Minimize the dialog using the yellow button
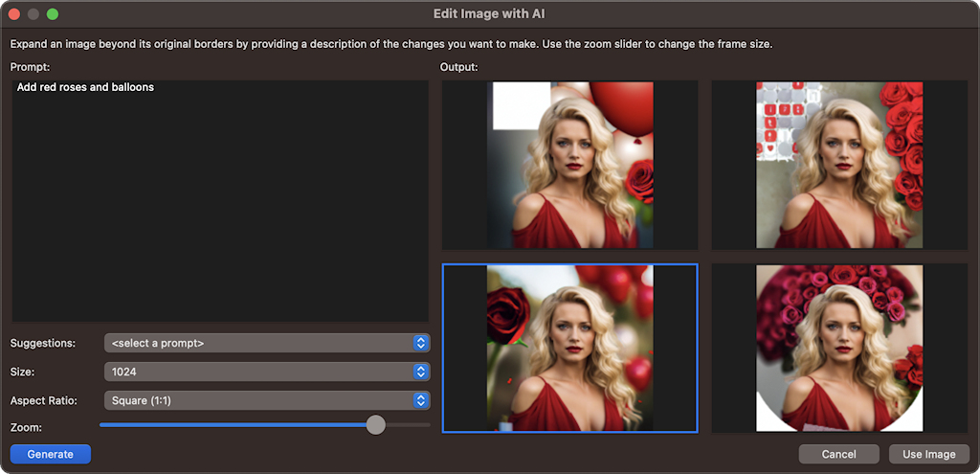 [x=33, y=14]
